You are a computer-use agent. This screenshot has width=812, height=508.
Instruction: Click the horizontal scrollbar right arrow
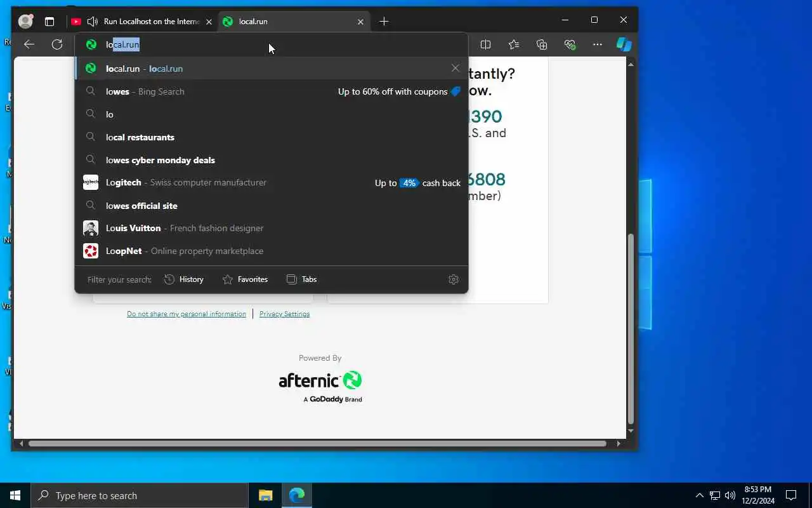619,443
